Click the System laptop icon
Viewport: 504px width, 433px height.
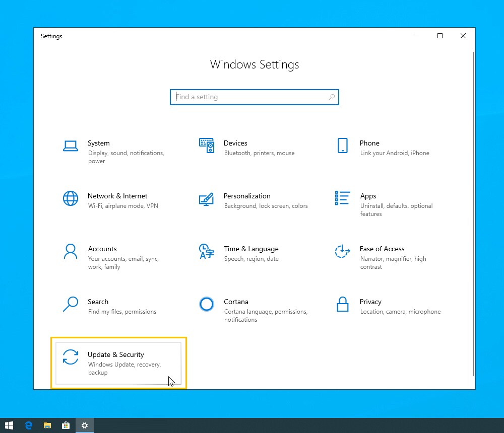coord(71,146)
